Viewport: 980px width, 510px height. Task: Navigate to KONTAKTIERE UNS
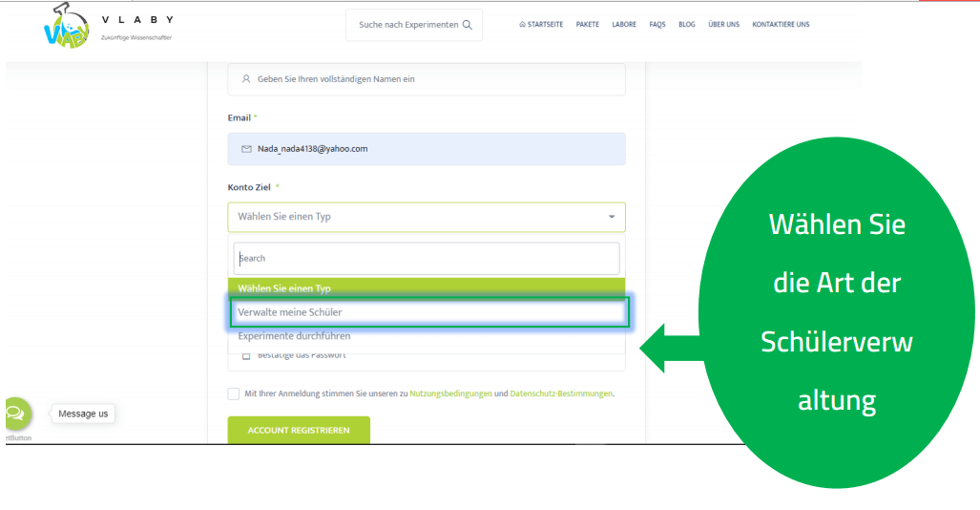[781, 25]
